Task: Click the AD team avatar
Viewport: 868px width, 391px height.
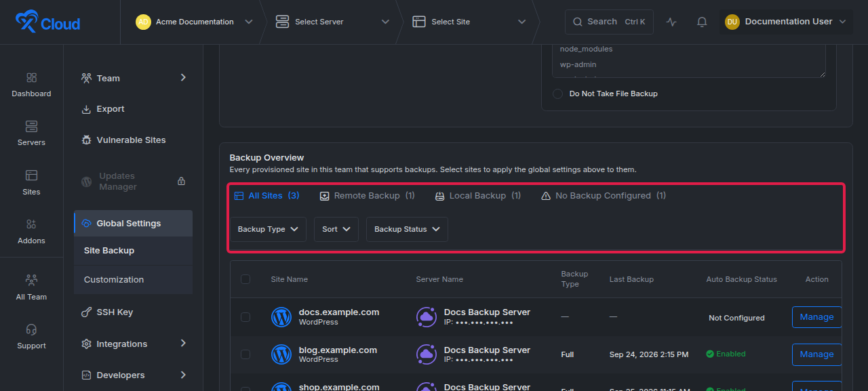Action: [143, 22]
